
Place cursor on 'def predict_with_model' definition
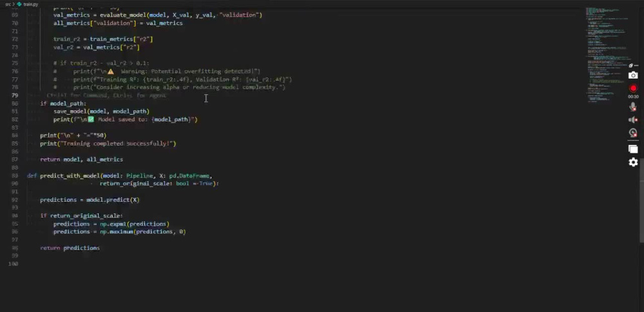click(x=120, y=176)
